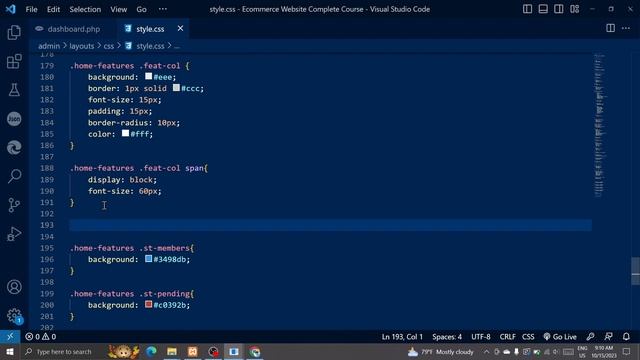Open the Microsoft Edge tools icon
The image size is (640, 360).
click(14, 147)
